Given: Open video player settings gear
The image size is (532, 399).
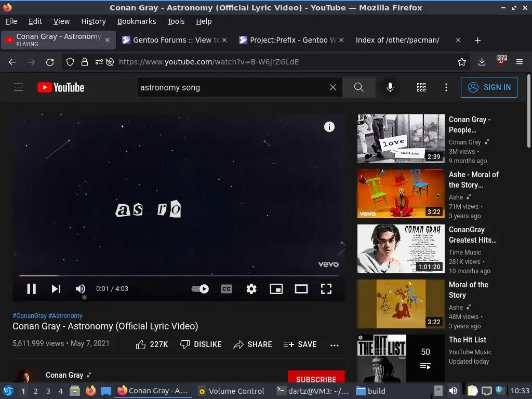Looking at the screenshot, I should click(x=251, y=289).
